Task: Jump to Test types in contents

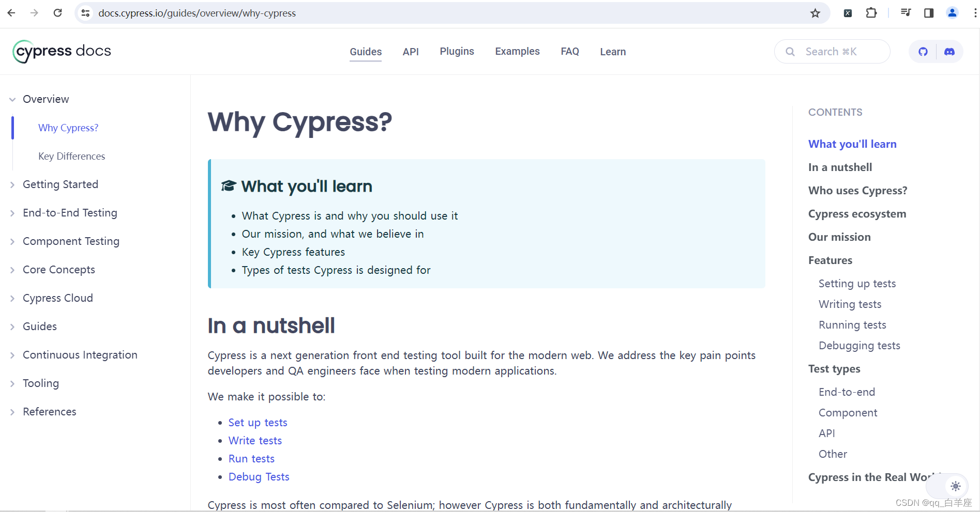Action: tap(834, 369)
